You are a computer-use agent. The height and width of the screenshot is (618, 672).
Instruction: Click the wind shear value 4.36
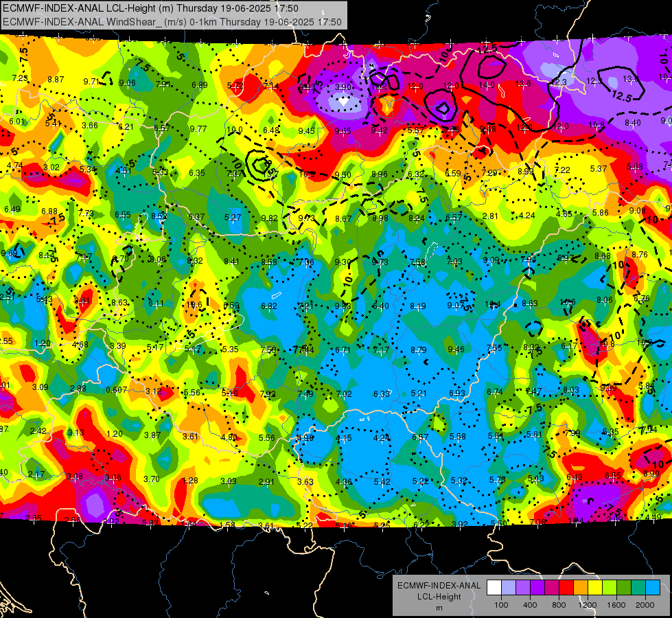pos(344,482)
